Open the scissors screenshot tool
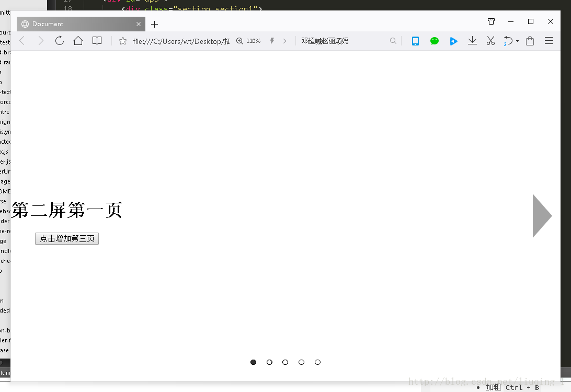The height and width of the screenshot is (392, 571). click(x=490, y=41)
